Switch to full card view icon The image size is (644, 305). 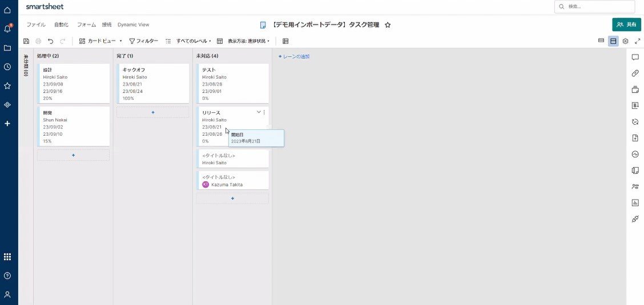(x=613, y=41)
